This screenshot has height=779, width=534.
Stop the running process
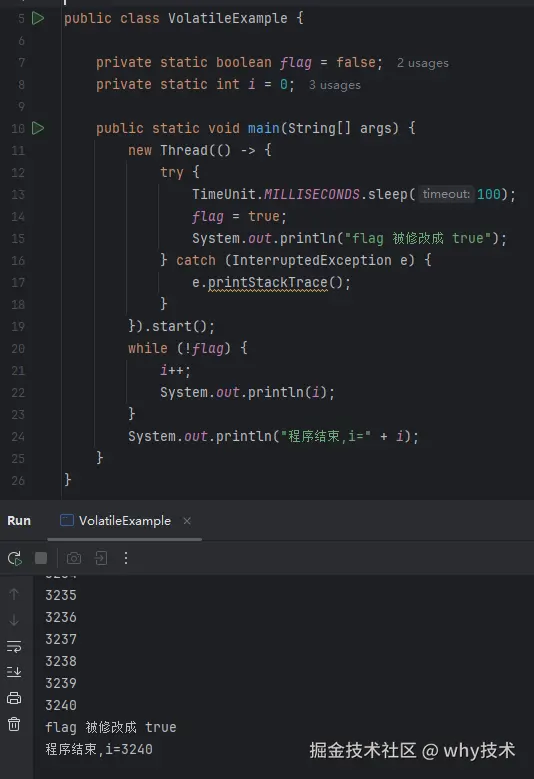pyautogui.click(x=41, y=558)
